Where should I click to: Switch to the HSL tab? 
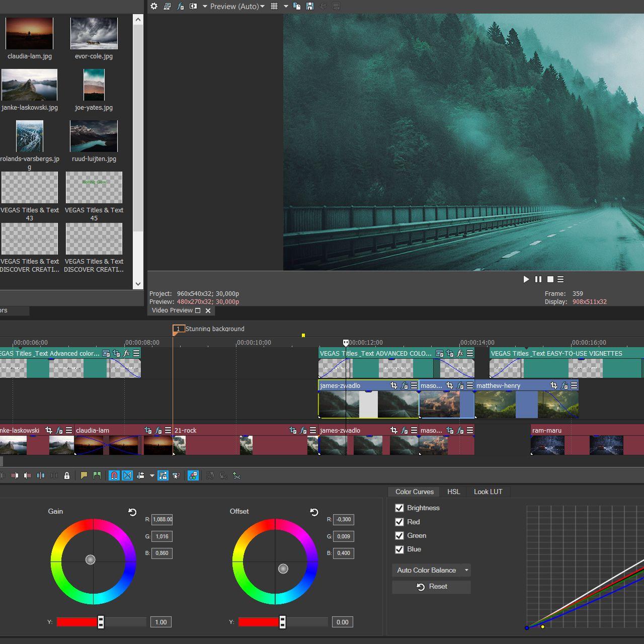click(x=453, y=492)
